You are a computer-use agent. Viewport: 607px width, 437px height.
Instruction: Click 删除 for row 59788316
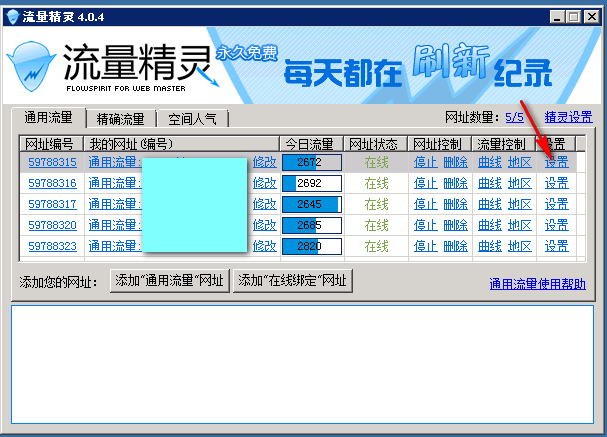point(456,183)
